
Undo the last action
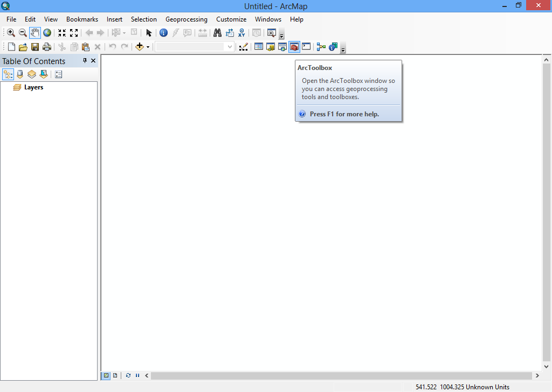(x=112, y=47)
